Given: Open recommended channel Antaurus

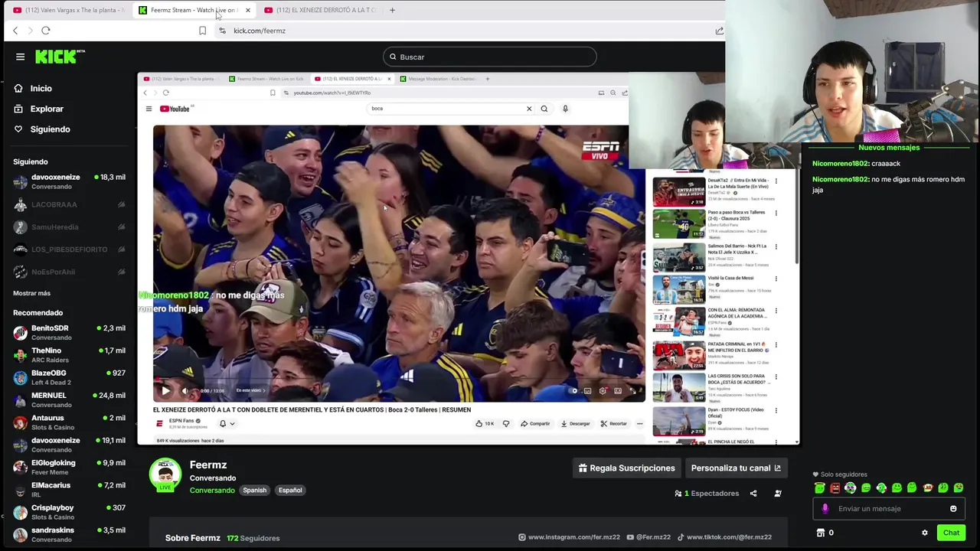Looking at the screenshot, I should point(69,422).
